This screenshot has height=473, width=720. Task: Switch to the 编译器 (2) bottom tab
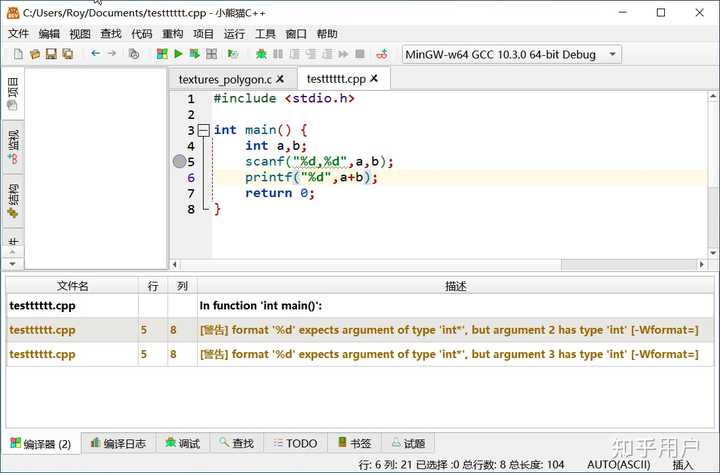(x=41, y=444)
